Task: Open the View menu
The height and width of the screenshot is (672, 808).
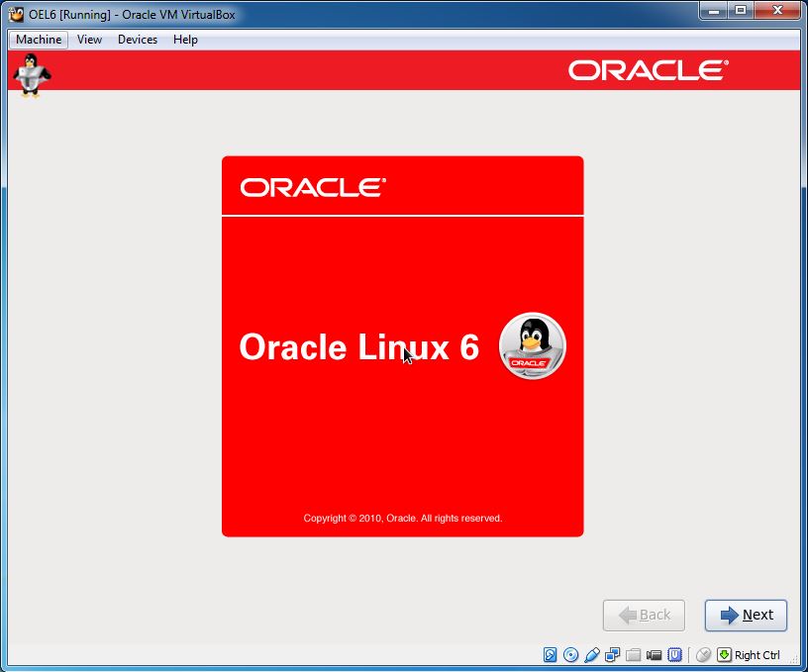Action: [x=89, y=40]
